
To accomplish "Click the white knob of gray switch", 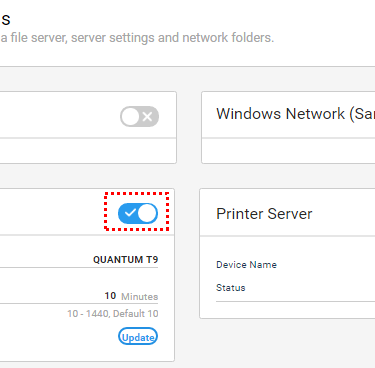I will point(130,116).
